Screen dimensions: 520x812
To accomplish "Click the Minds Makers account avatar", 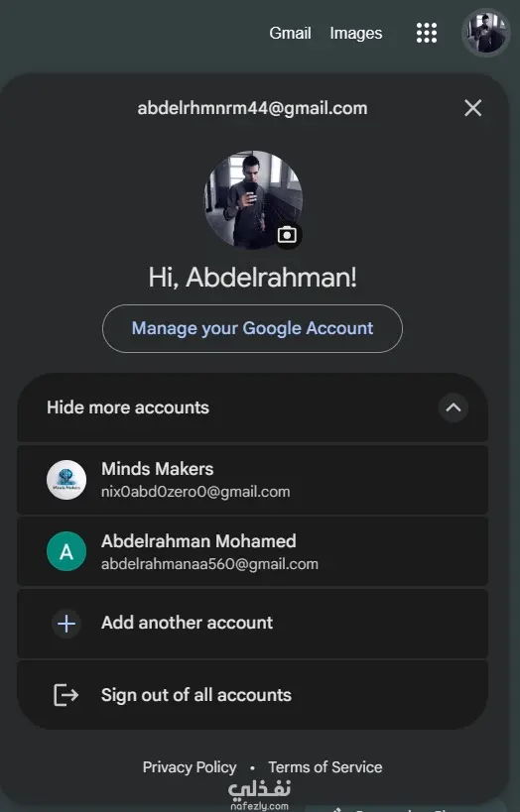I will click(66, 480).
